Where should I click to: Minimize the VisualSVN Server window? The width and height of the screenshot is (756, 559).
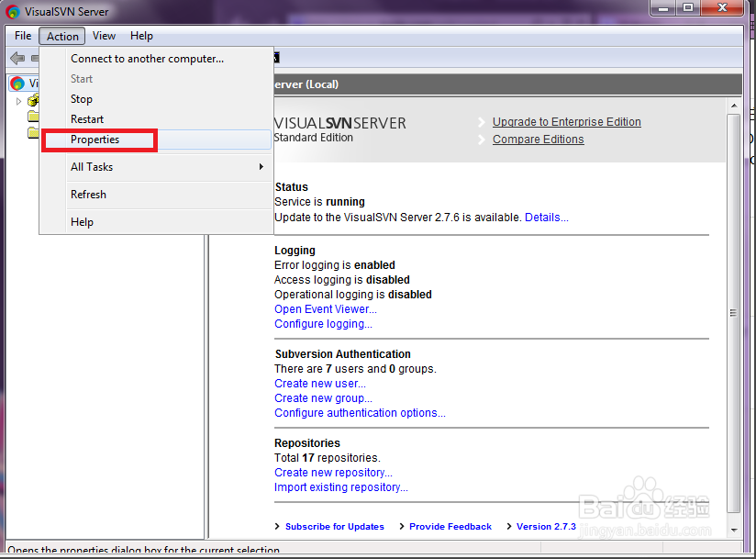[x=663, y=8]
